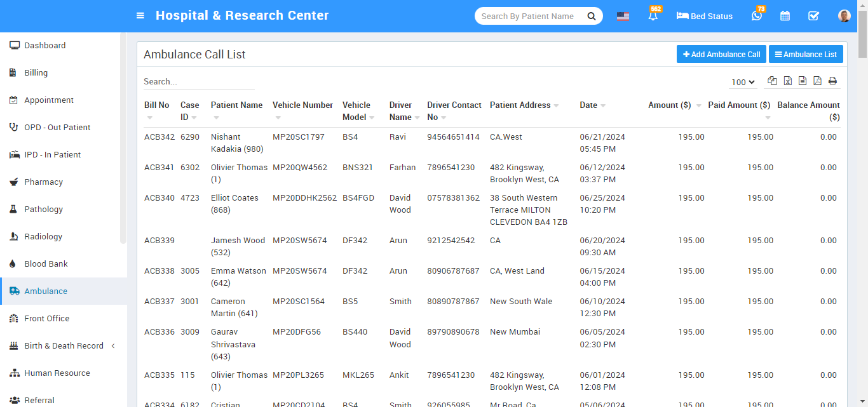Open WhatsApp messages icon in header
Image resolution: width=868 pixels, height=407 pixels.
pyautogui.click(x=756, y=17)
